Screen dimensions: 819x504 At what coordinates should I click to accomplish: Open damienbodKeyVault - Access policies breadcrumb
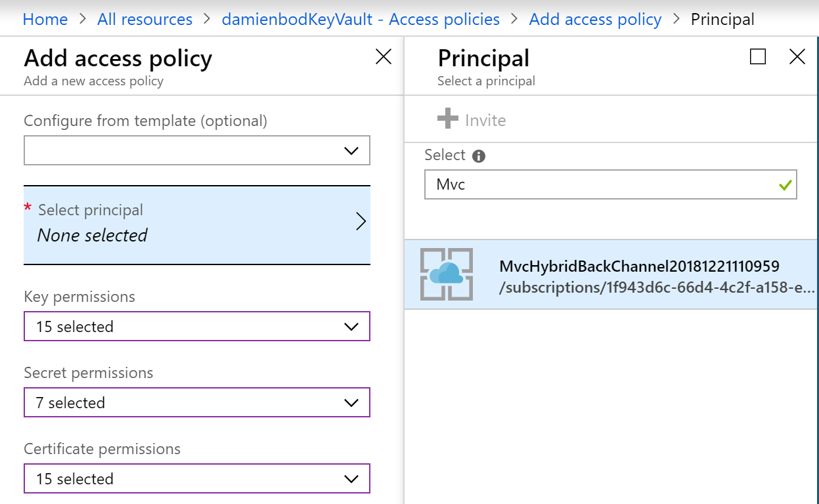tap(361, 20)
